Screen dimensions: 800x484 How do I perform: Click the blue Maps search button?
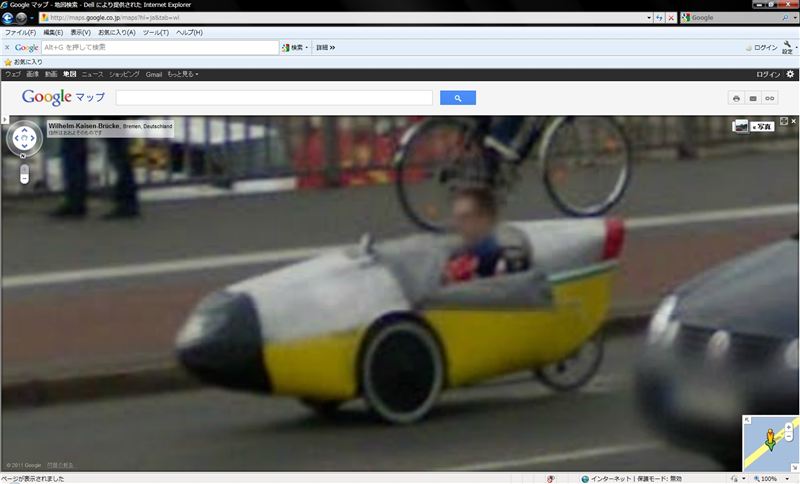(458, 98)
